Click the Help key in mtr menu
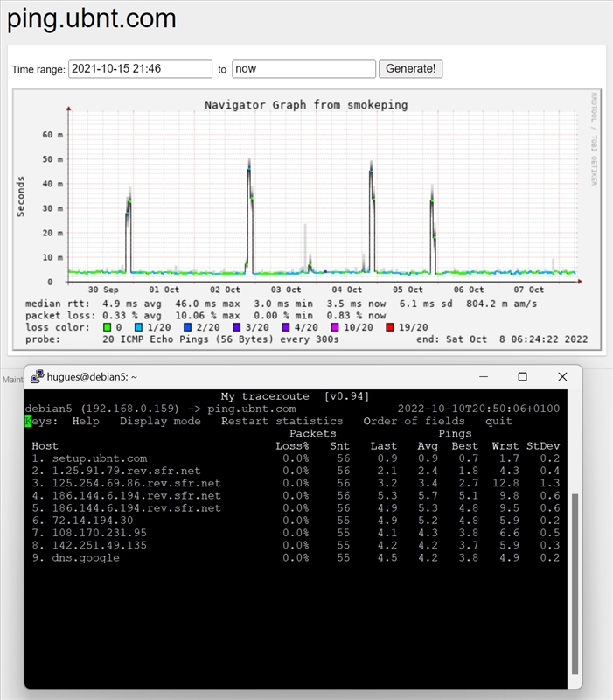Viewport: 613px width, 700px height. point(86,422)
